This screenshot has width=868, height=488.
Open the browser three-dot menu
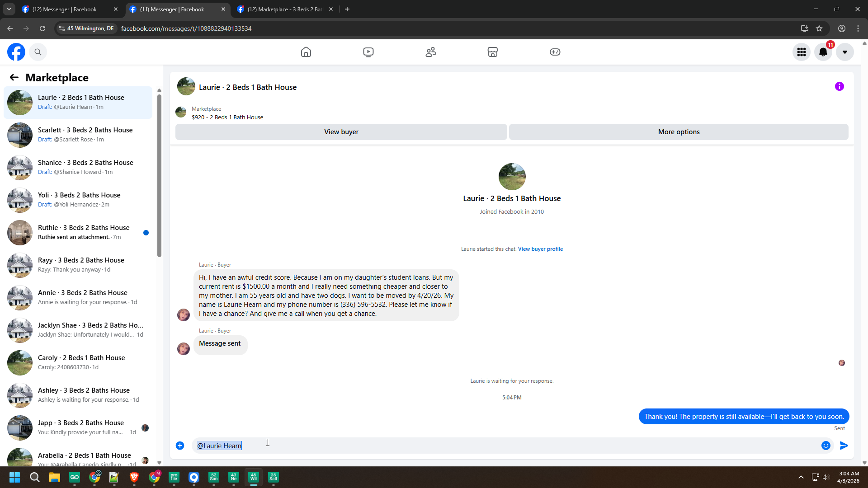(858, 28)
